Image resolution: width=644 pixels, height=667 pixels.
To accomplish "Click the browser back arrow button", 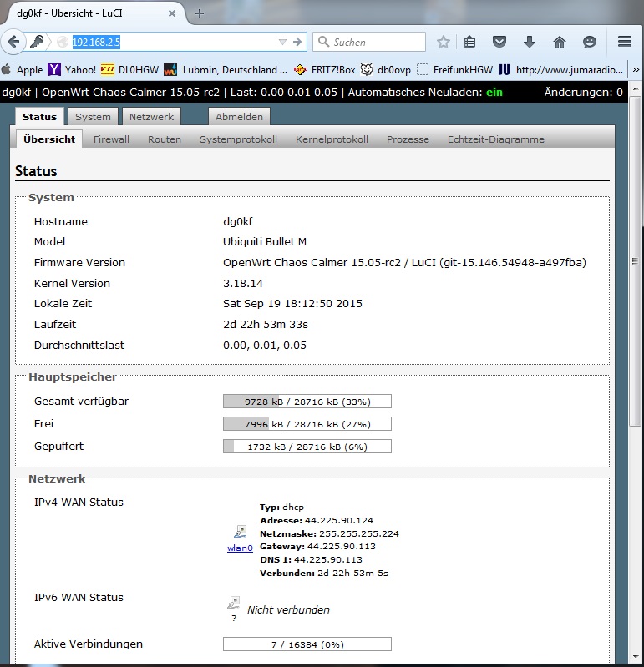I will [13, 42].
